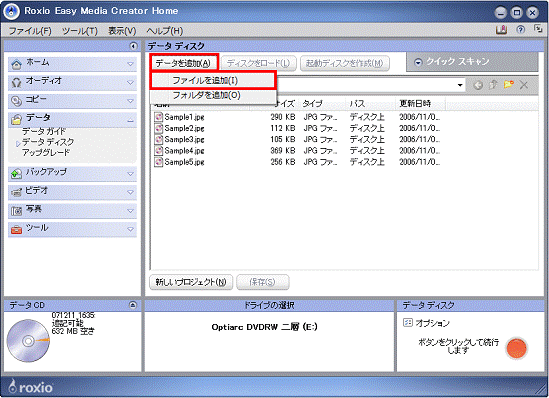Click the data folder icon
549x398 pixels.
16,120
